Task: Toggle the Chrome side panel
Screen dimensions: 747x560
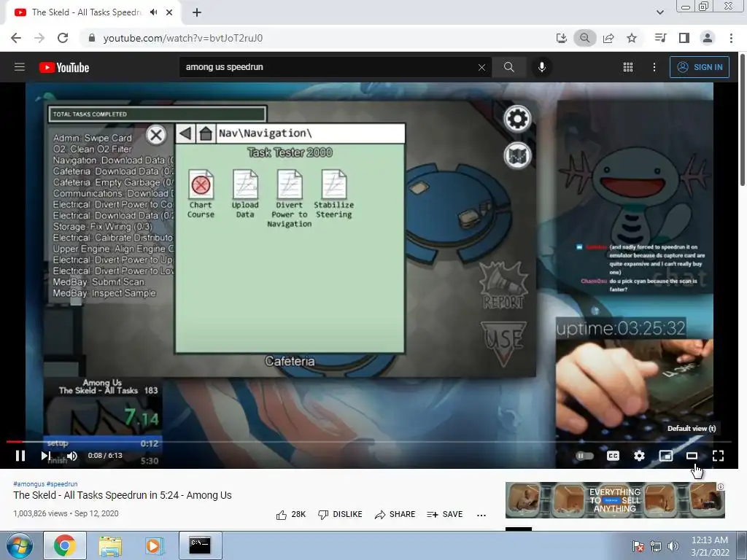Action: [684, 38]
